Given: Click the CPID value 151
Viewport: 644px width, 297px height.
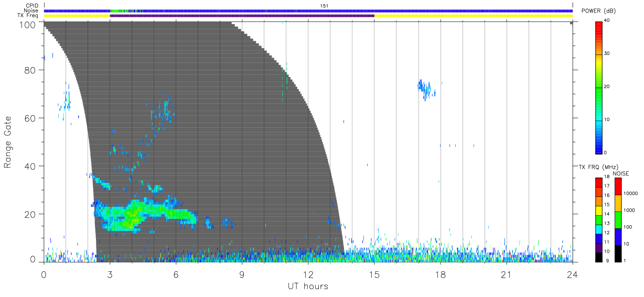Looking at the screenshot, I should click(324, 6).
